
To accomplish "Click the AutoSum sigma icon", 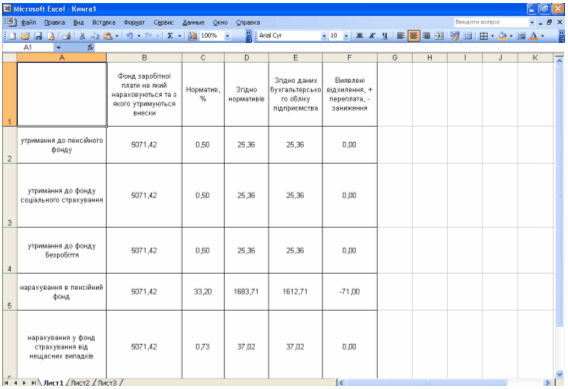I will [x=170, y=36].
